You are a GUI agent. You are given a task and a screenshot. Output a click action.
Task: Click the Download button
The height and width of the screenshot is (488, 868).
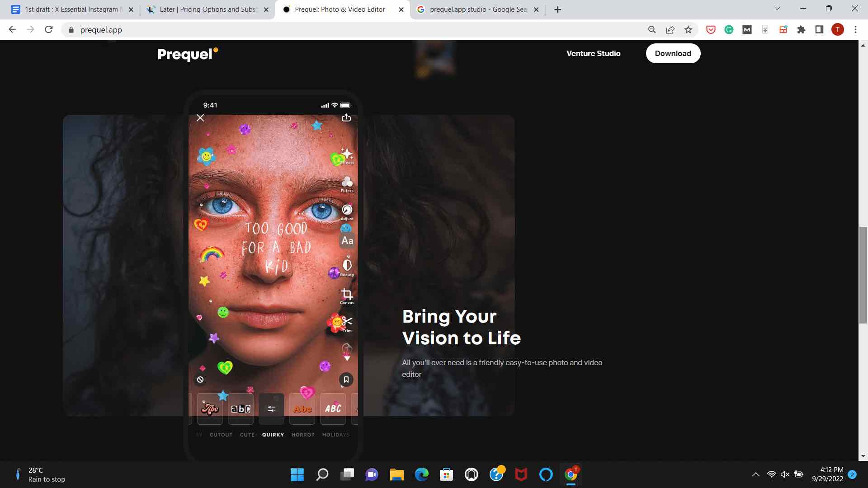coord(672,53)
